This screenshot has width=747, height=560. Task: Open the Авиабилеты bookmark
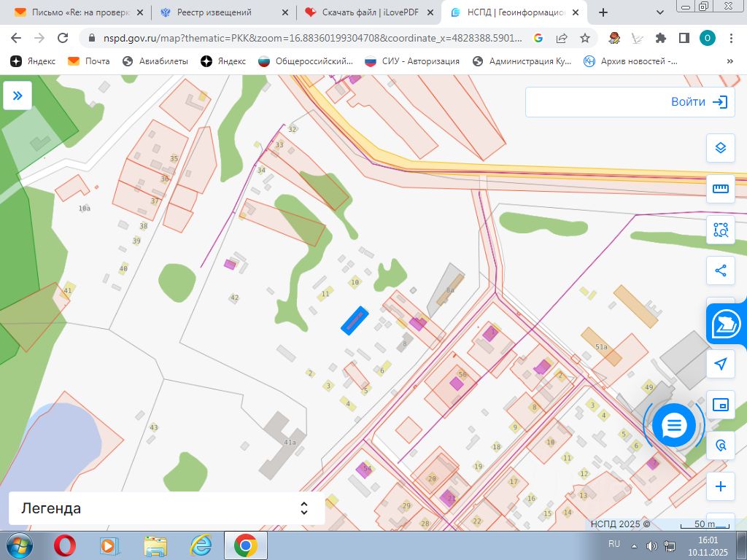[155, 61]
